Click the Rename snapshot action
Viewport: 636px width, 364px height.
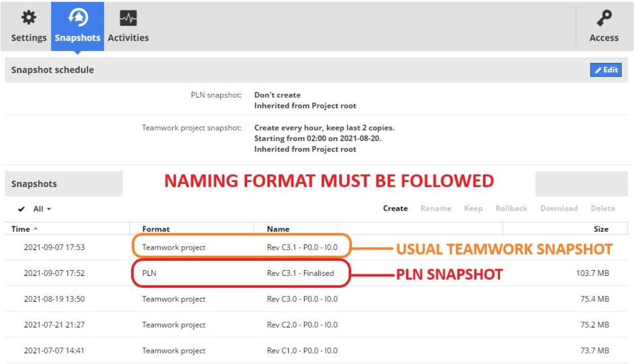(436, 208)
